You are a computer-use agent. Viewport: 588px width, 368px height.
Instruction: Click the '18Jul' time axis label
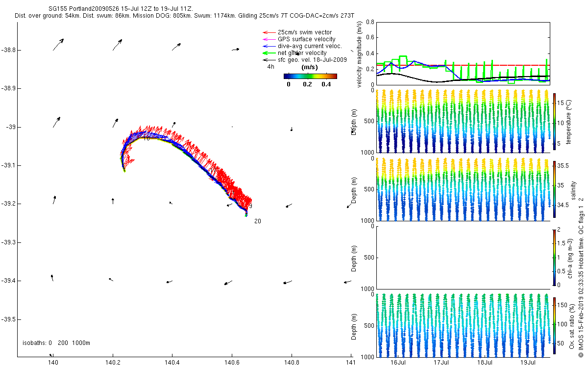click(485, 363)
